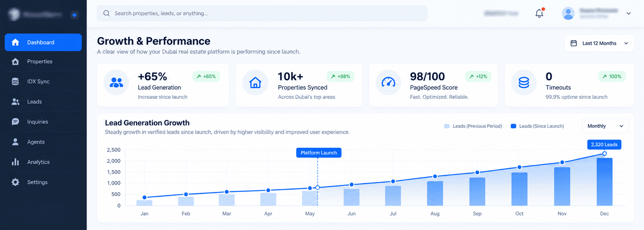
Task: Select the June bar in the chart
Action: pyautogui.click(x=352, y=197)
